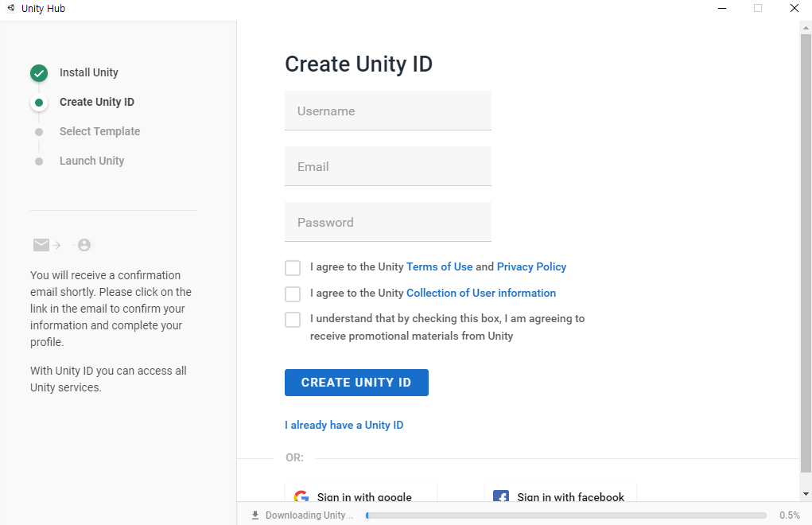Image resolution: width=812 pixels, height=525 pixels.
Task: Click the Downloading Unity progress bar
Action: tap(565, 515)
